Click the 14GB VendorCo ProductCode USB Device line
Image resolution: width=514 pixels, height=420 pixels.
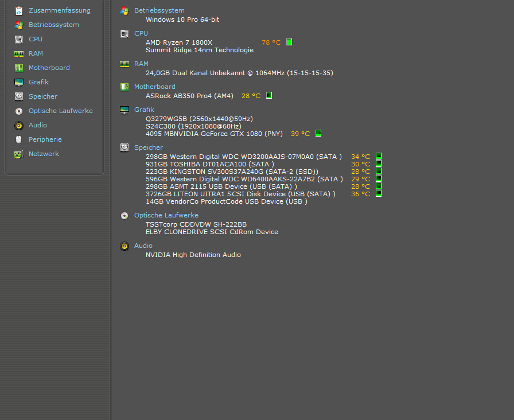click(x=227, y=201)
